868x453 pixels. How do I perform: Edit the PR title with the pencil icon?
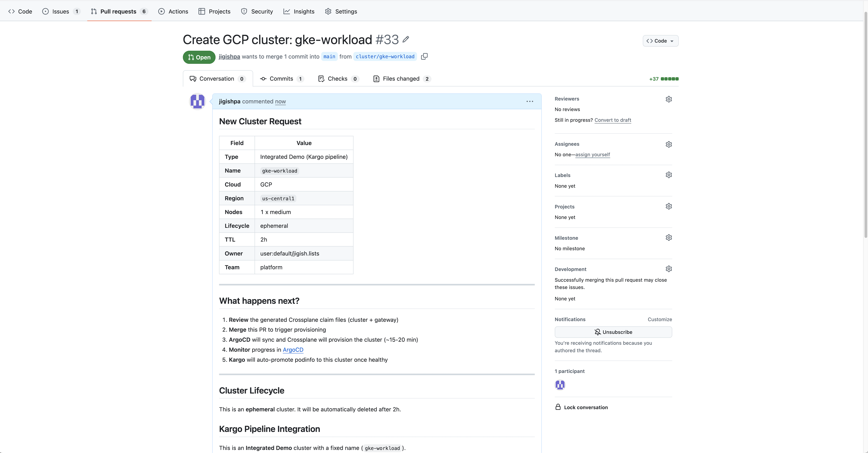406,39
